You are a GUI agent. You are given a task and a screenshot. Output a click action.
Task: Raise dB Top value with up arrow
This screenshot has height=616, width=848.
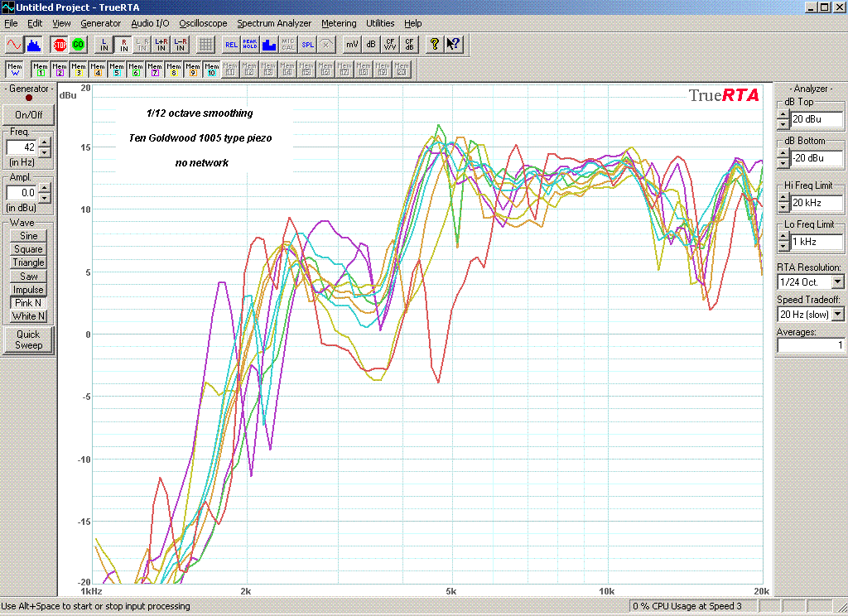tap(783, 114)
